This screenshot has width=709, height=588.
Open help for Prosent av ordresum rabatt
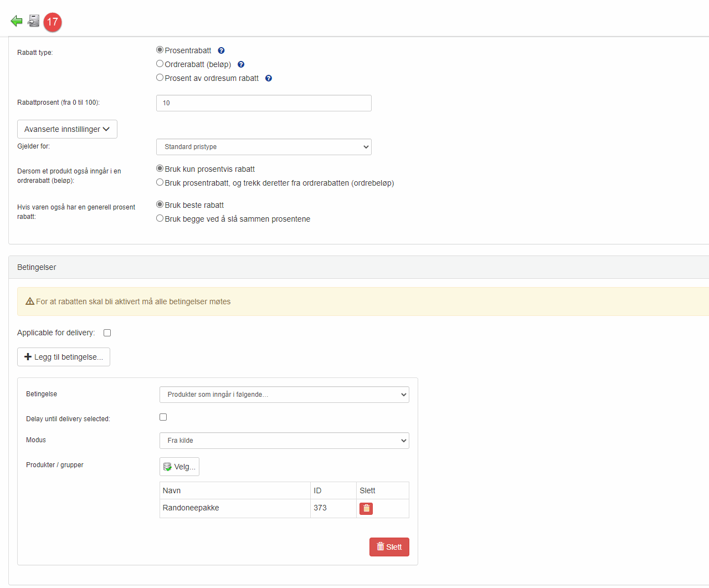point(269,78)
